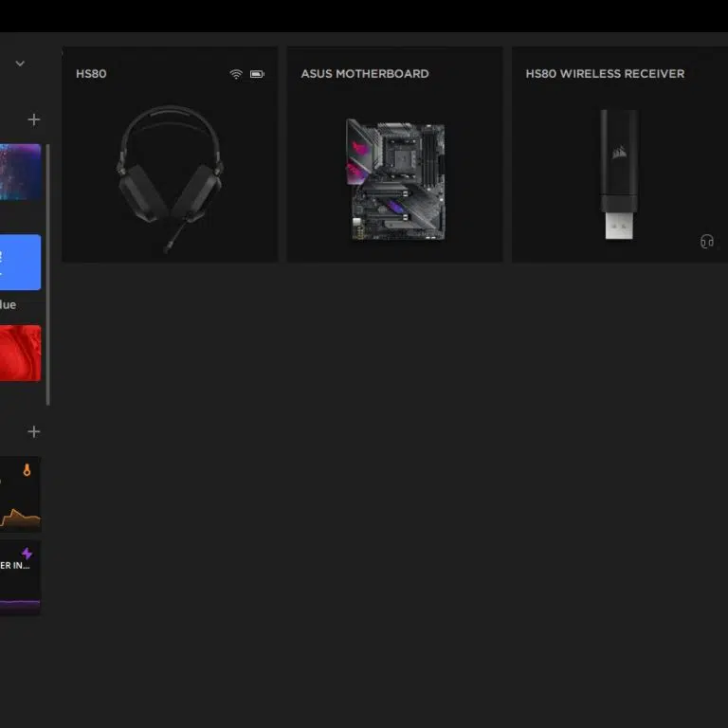Viewport: 728px width, 728px height.
Task: Click the headset icon on the receiver tile
Action: click(706, 242)
